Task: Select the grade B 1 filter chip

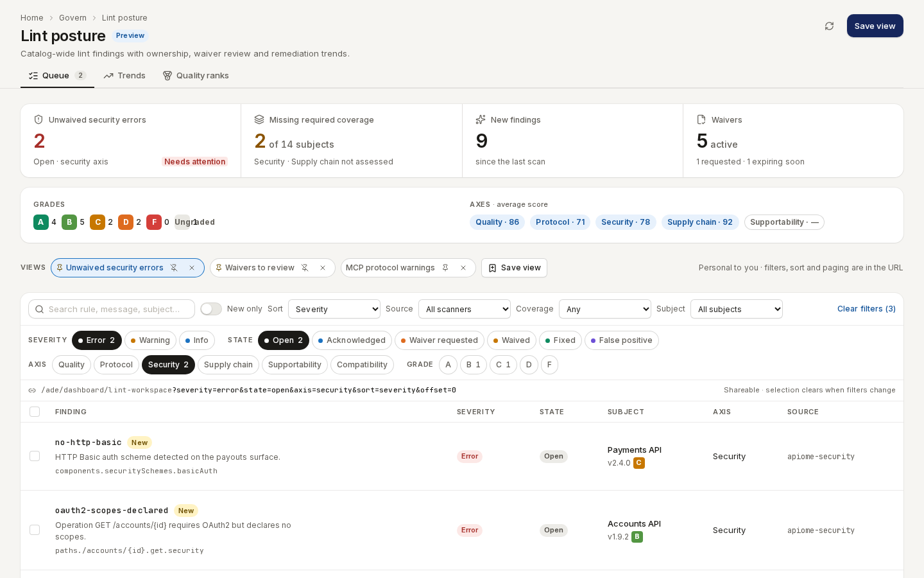Action: point(474,365)
